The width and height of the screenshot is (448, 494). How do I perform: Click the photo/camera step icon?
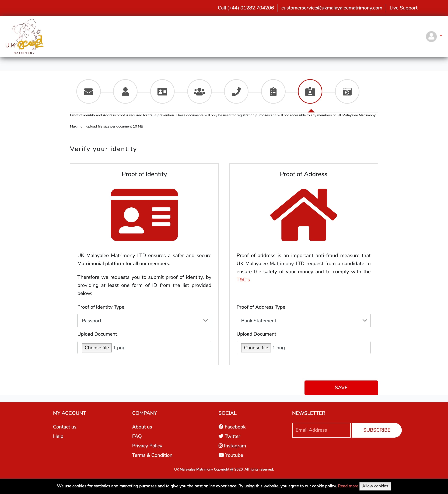click(x=347, y=91)
